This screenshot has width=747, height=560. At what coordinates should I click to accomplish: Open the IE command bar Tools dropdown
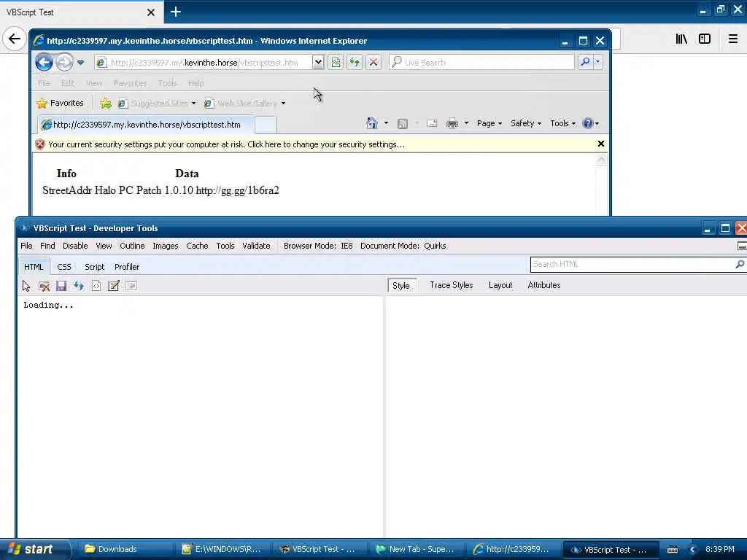562,123
